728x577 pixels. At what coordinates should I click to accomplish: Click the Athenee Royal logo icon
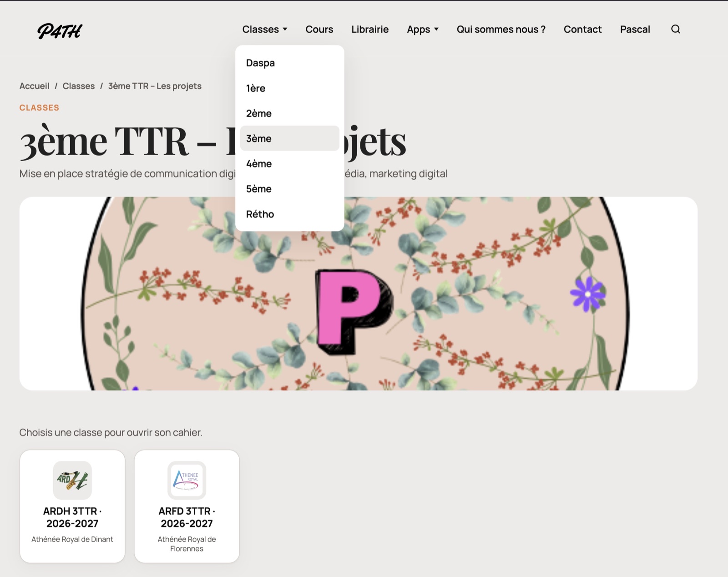(x=187, y=480)
